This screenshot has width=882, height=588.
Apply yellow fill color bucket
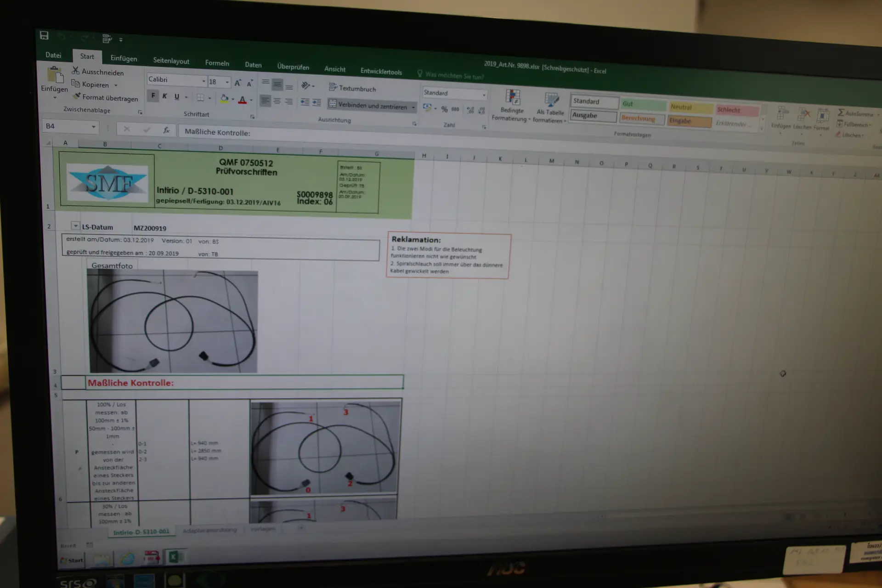pos(224,98)
